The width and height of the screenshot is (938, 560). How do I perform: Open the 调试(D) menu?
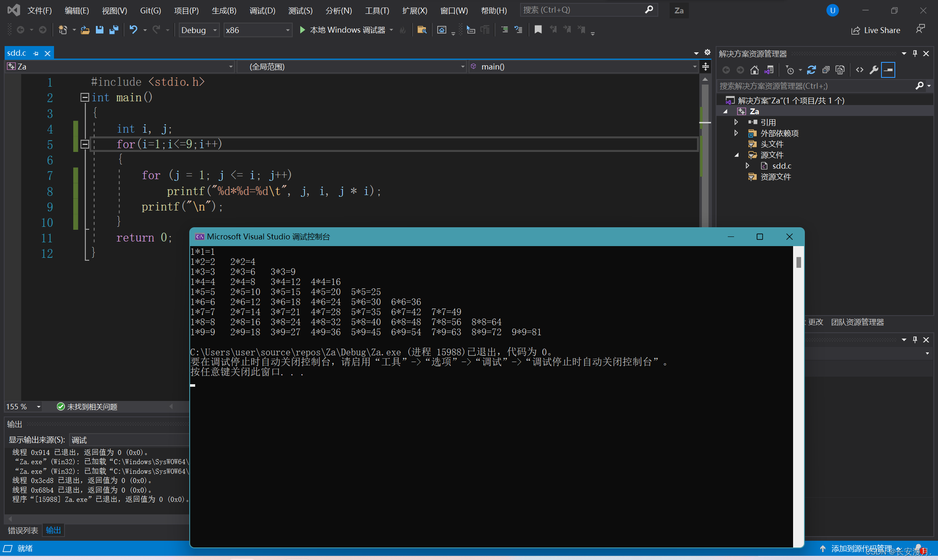[x=262, y=10]
